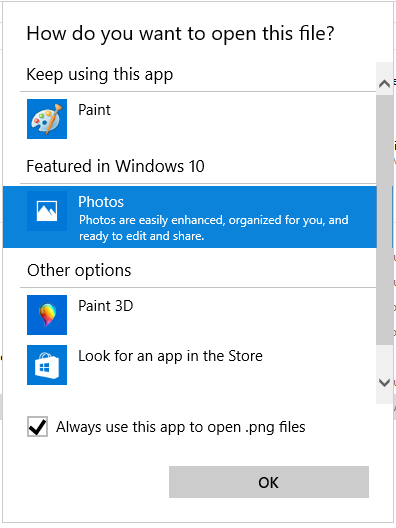The image size is (396, 528).
Task: Click the Photos description about enhanced photos
Action: [x=213, y=228]
